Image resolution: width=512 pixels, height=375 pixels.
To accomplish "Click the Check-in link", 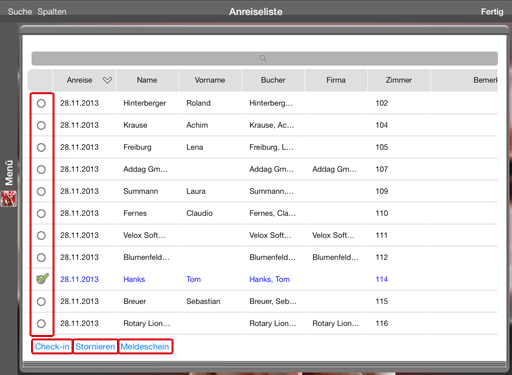I will point(52,347).
